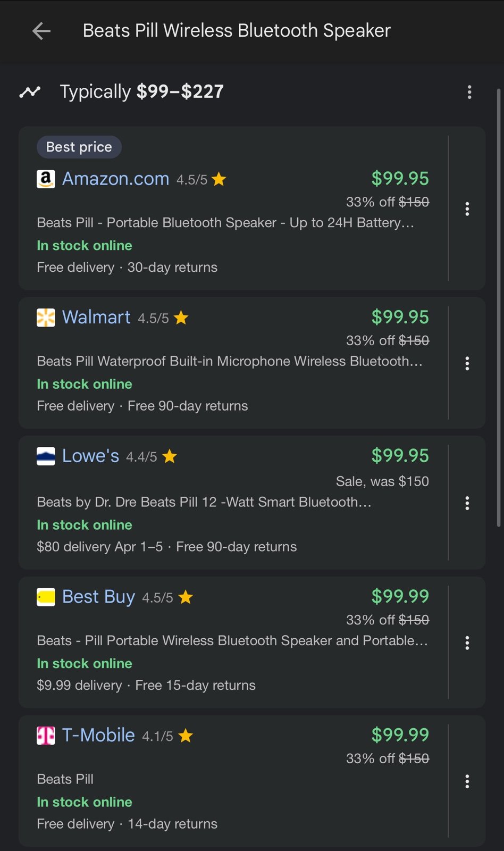The height and width of the screenshot is (851, 504).
Task: Open the T-Mobile seller link
Action: (x=98, y=735)
